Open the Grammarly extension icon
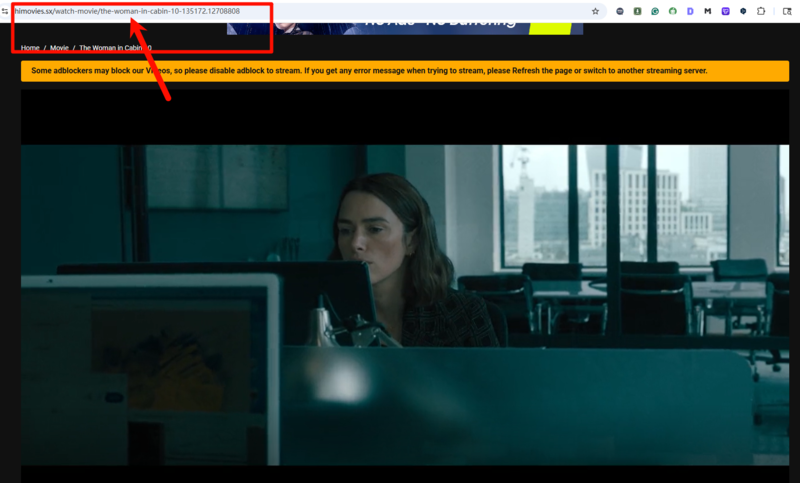The height and width of the screenshot is (483, 800). pyautogui.click(x=655, y=11)
